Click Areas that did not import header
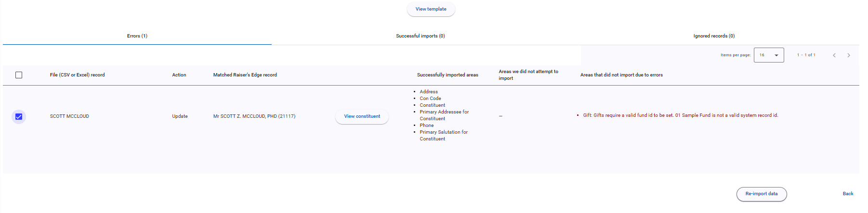This screenshot has width=868, height=213. pyautogui.click(x=621, y=75)
